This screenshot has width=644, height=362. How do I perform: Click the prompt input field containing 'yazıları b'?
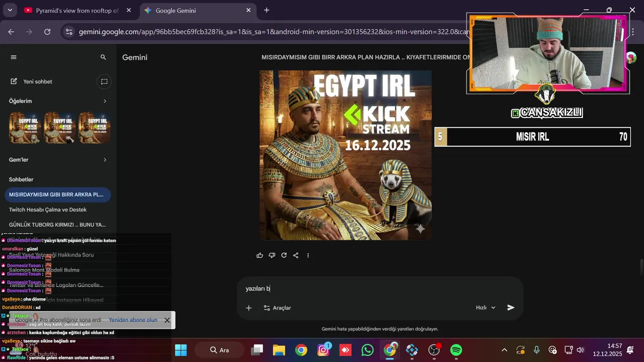tap(380, 289)
